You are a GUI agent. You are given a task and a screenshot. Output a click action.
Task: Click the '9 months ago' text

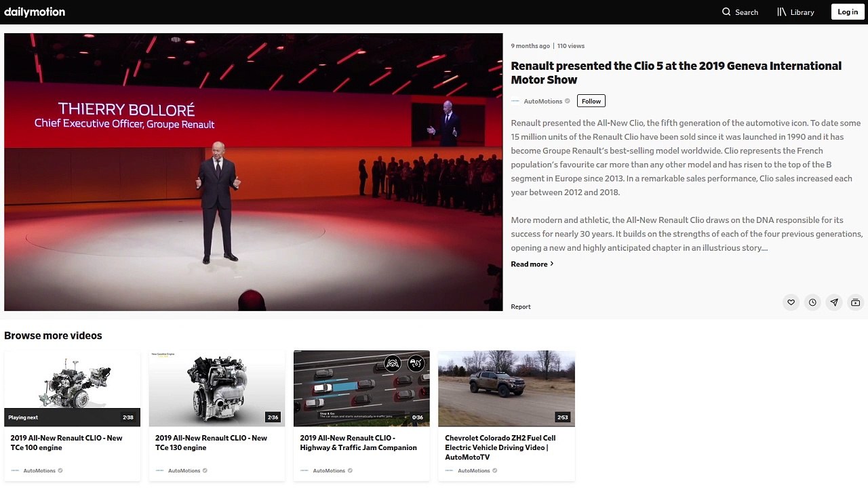click(x=530, y=46)
